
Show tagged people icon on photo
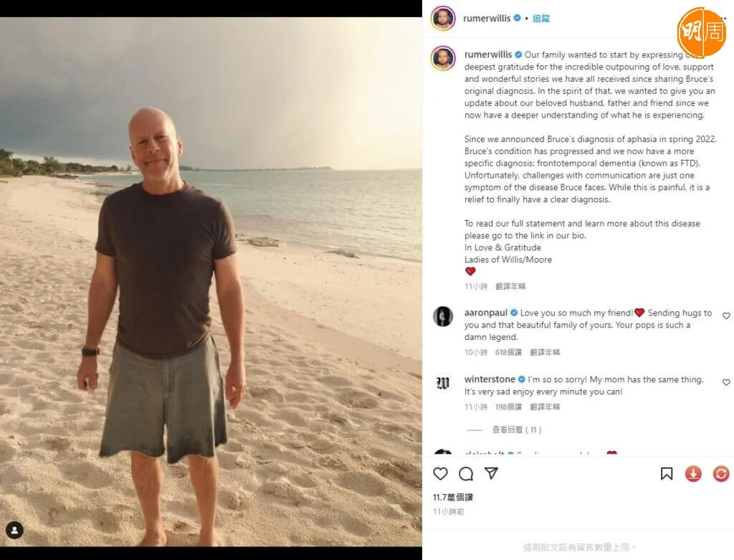[x=14, y=530]
